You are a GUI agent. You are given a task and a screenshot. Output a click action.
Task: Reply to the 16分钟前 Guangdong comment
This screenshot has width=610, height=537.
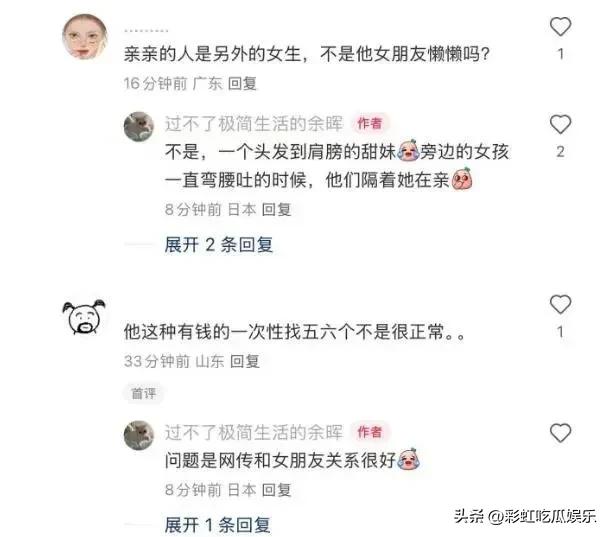(242, 83)
